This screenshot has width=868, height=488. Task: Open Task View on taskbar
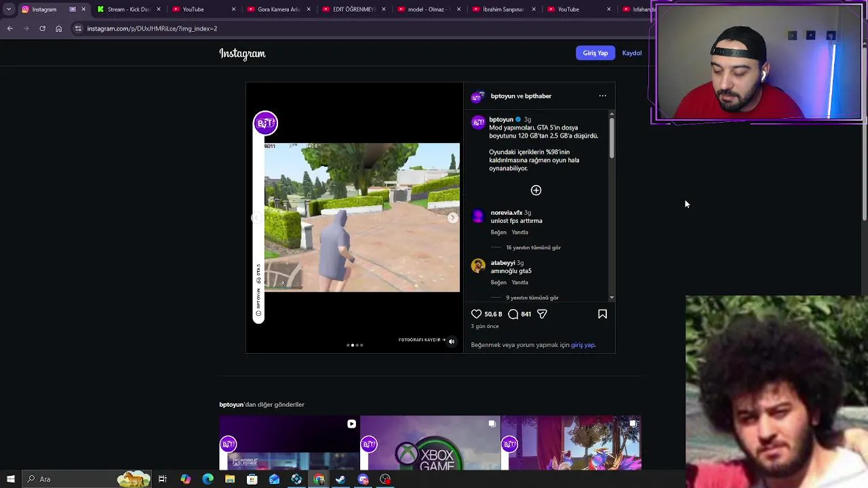coord(163,479)
